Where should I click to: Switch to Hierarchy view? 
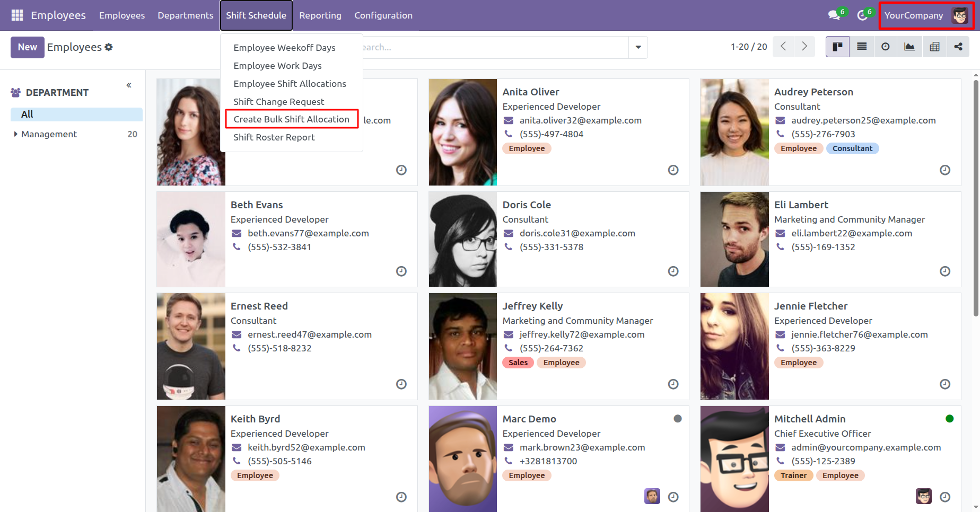click(x=958, y=47)
